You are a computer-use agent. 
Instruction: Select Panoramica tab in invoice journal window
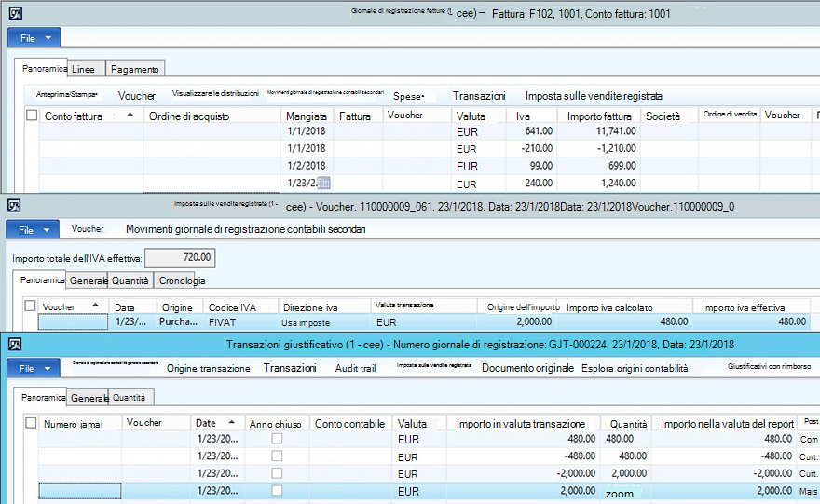41,69
